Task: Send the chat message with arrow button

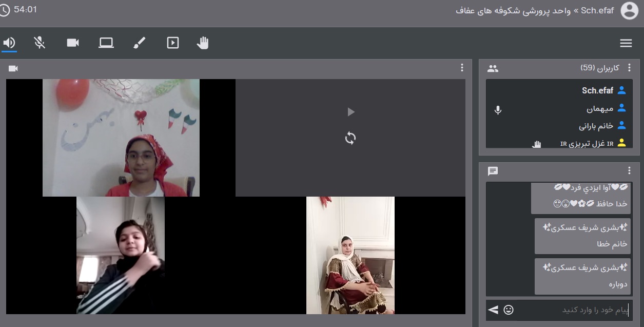Action: point(493,310)
